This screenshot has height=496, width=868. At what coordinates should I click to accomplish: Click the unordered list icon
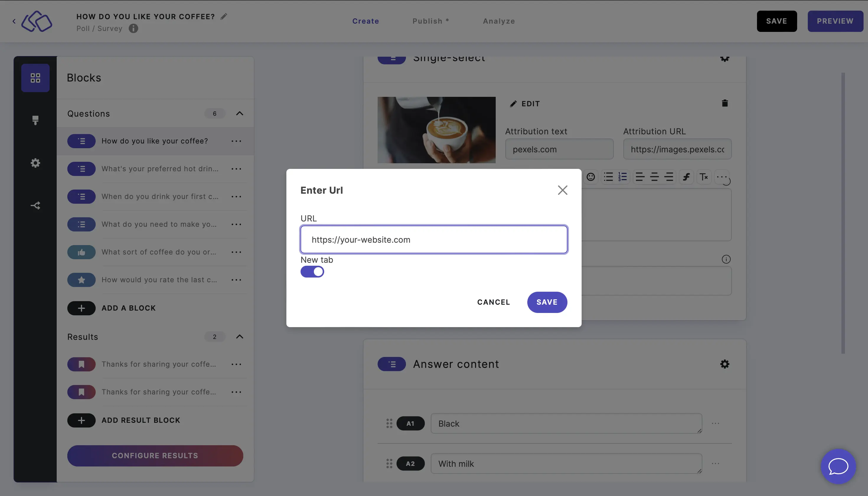[608, 177]
